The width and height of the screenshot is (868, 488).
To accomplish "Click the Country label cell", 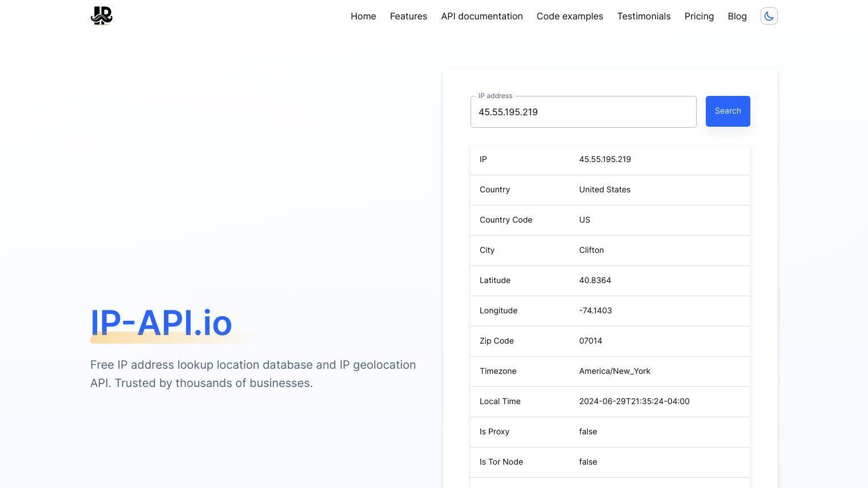I will pos(495,190).
